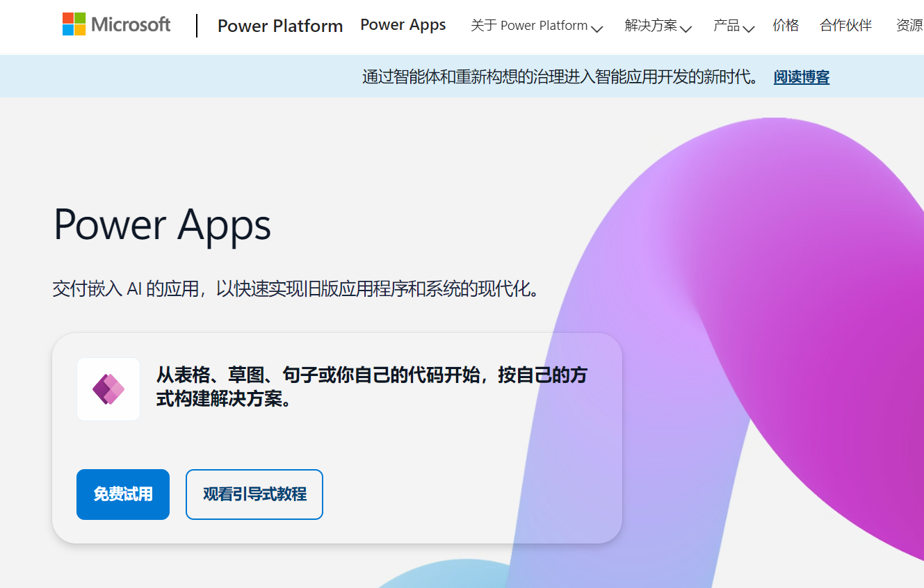Click the 观看引导式教程 button
This screenshot has height=588, width=924.
254,494
